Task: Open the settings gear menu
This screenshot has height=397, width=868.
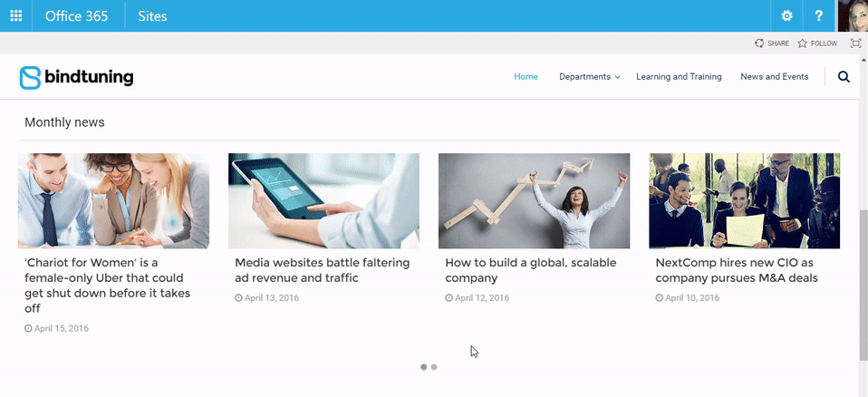Action: (x=786, y=16)
